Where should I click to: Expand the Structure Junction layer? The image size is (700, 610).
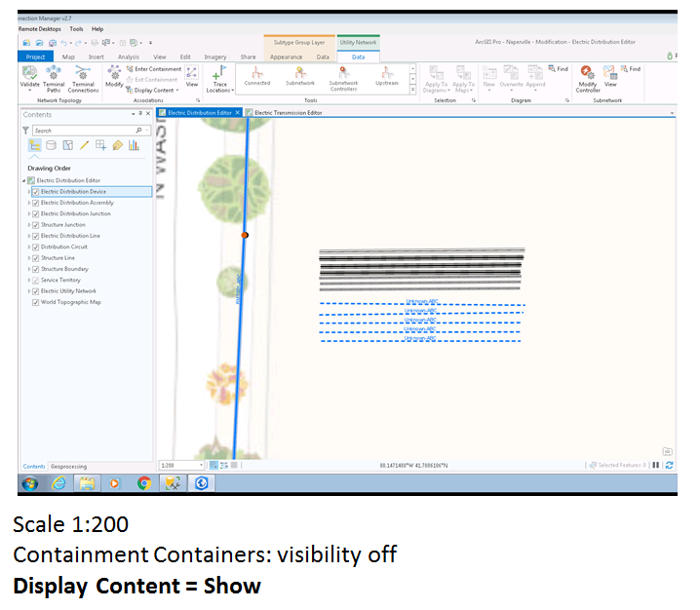(x=29, y=225)
